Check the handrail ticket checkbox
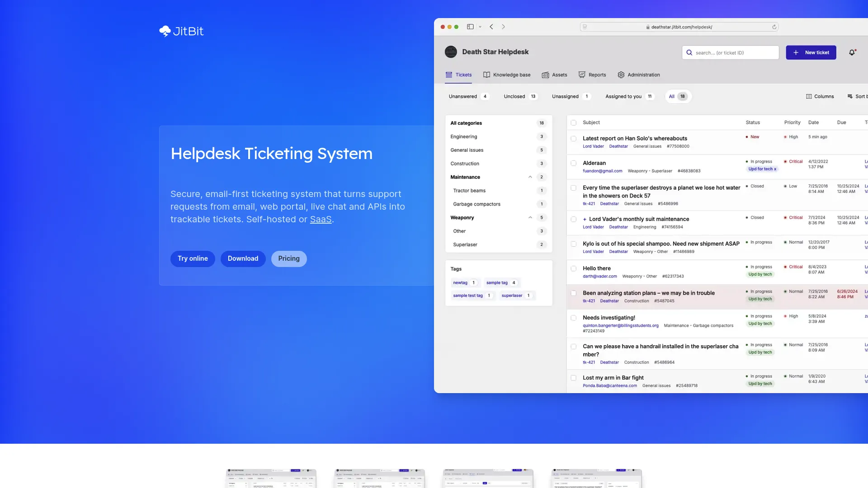The width and height of the screenshot is (868, 488). 574,347
